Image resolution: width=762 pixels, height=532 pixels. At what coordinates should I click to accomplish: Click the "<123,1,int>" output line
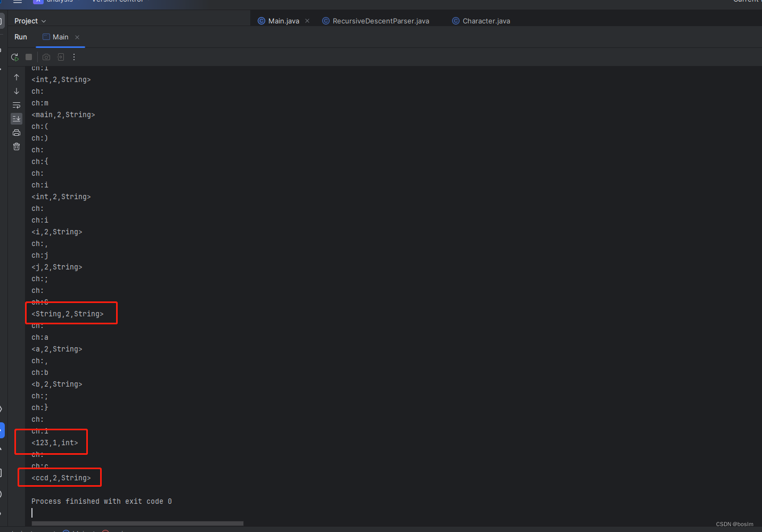pos(55,443)
